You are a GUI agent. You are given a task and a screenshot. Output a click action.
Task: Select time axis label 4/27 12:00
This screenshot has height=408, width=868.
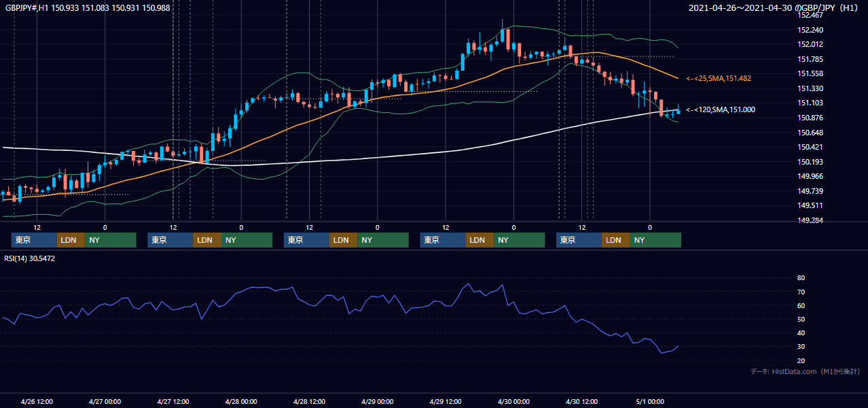pos(173,401)
